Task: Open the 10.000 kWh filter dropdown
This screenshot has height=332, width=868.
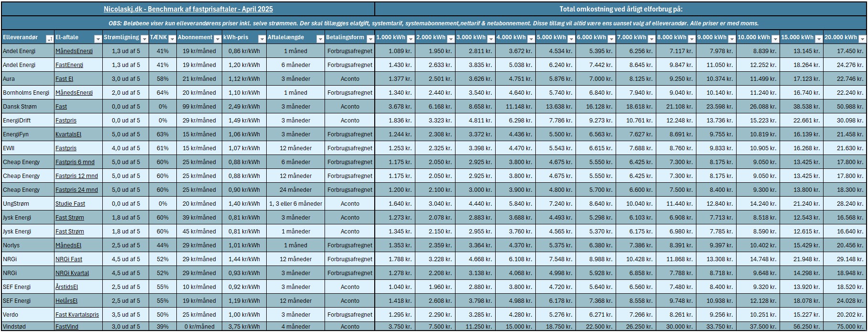Action: pyautogui.click(x=775, y=39)
